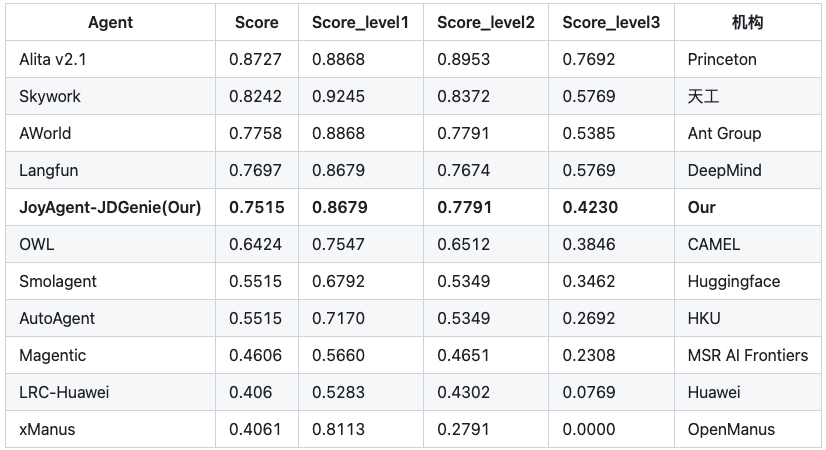This screenshot has width=826, height=450.
Task: Click the DeepMind institution cell
Action: [747, 170]
